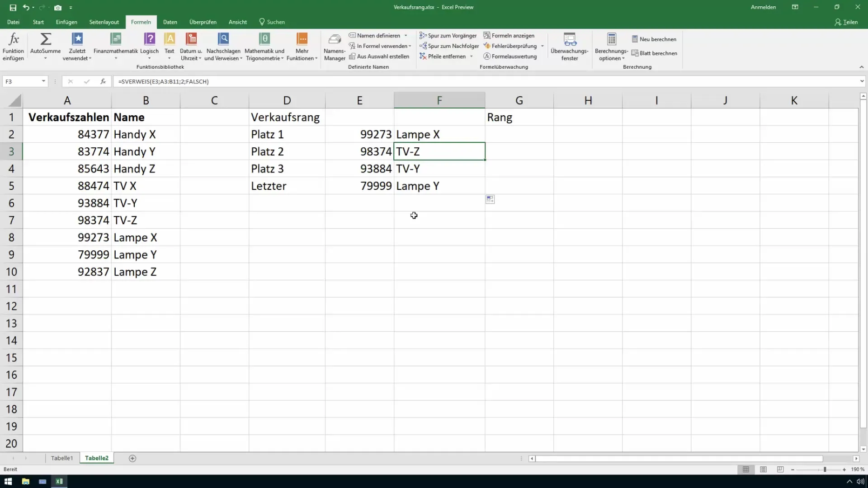Expand In Formel verwenden dropdown

click(410, 46)
